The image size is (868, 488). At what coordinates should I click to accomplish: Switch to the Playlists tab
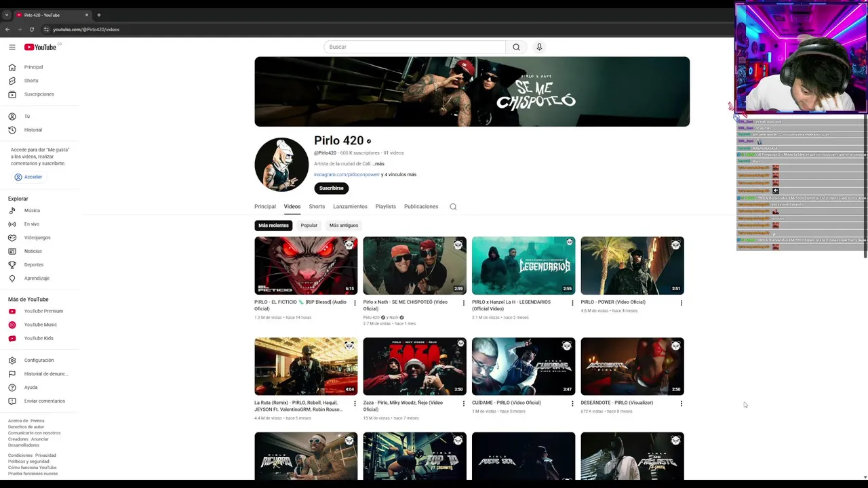(x=386, y=207)
